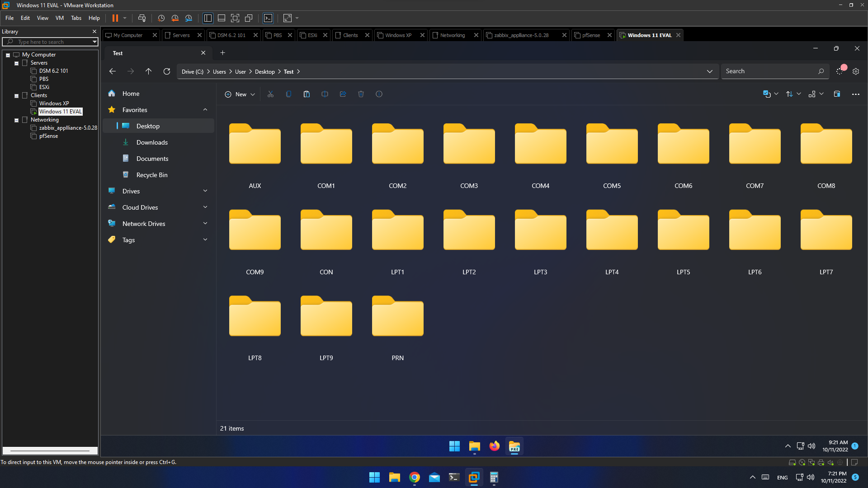Open the Explorer search box
The height and width of the screenshot is (488, 868).
[x=773, y=71]
